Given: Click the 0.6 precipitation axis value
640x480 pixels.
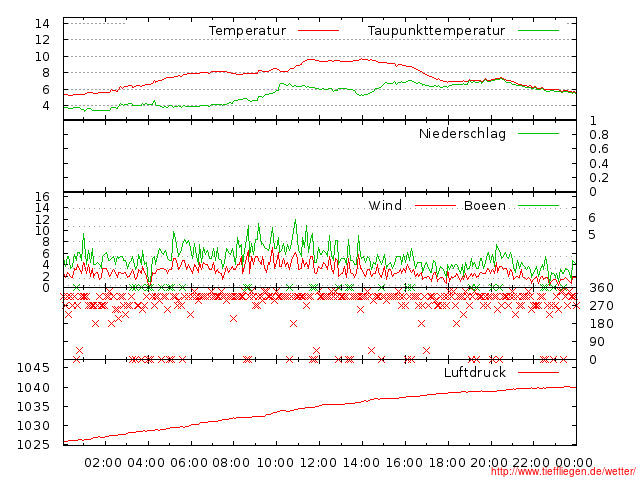Looking at the screenshot, I should pos(599,149).
